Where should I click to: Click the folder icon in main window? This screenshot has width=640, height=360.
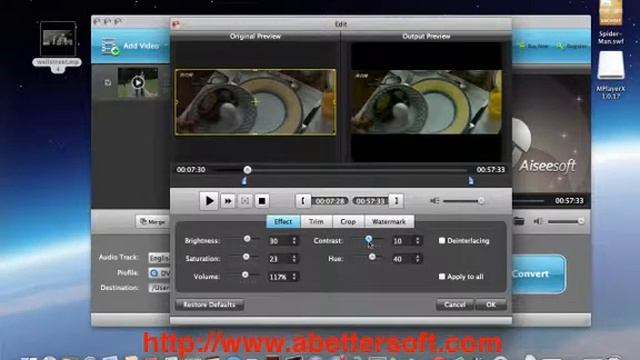(x=519, y=221)
